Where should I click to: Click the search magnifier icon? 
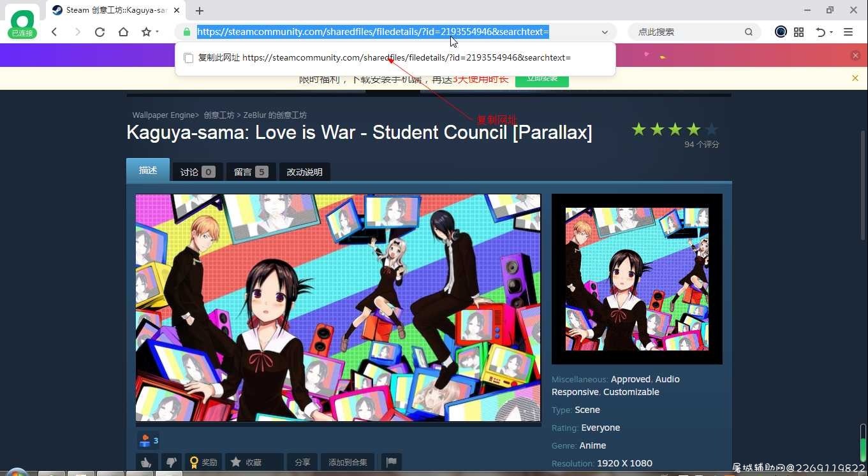point(749,32)
